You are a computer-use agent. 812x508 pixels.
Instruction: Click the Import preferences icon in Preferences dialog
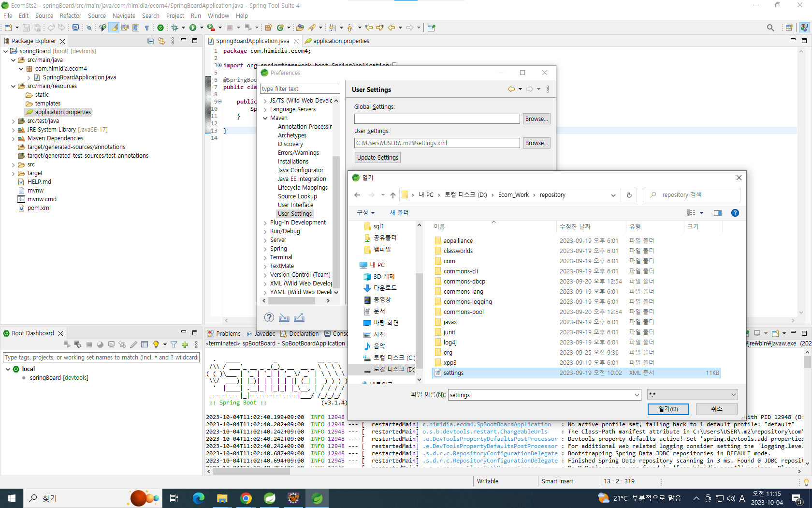[x=284, y=317]
